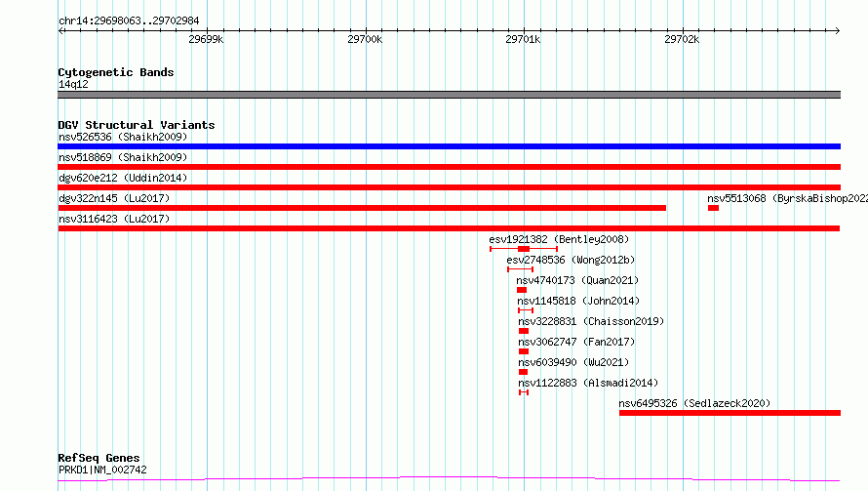
Task: Open the nsv3116423 (Lu2017) label
Action: 114,219
